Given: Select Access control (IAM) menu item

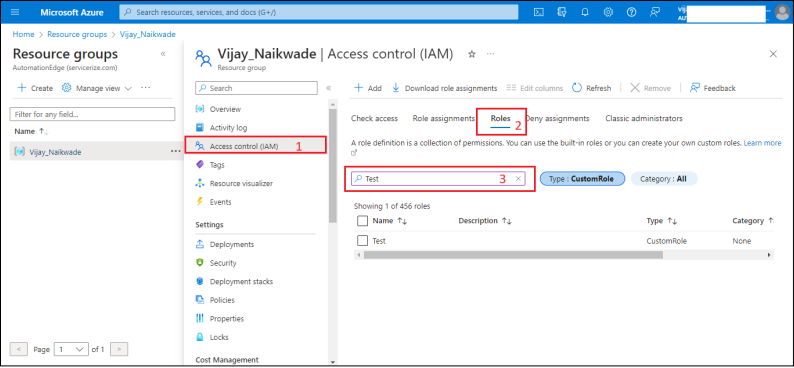Looking at the screenshot, I should click(255, 146).
